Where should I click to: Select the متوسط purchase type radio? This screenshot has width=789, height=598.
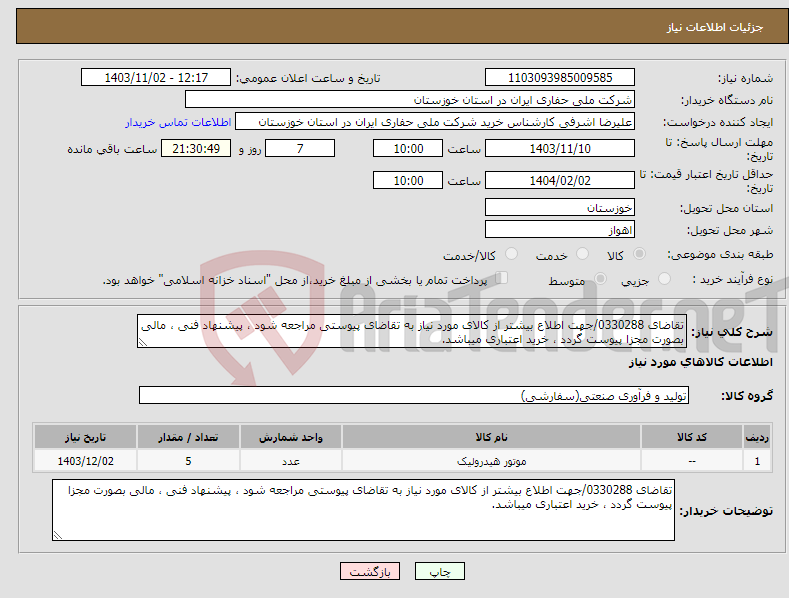[x=600, y=279]
